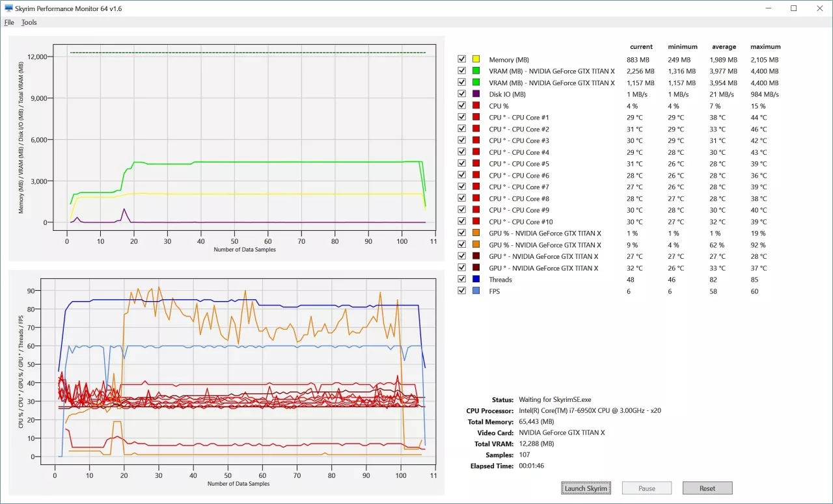833x504 pixels.
Task: Uncheck the Memory (MB) checkbox
Action: [x=462, y=60]
